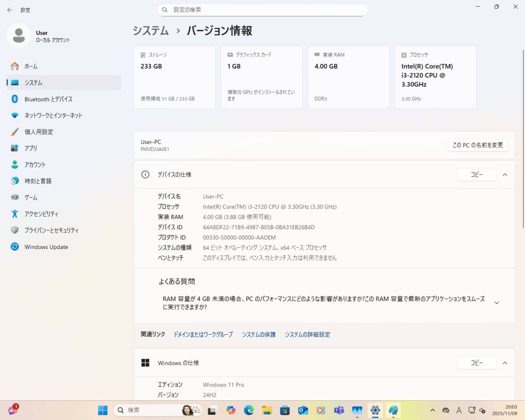
Task: Click the このPCの名前を変更 button
Action: (x=478, y=145)
